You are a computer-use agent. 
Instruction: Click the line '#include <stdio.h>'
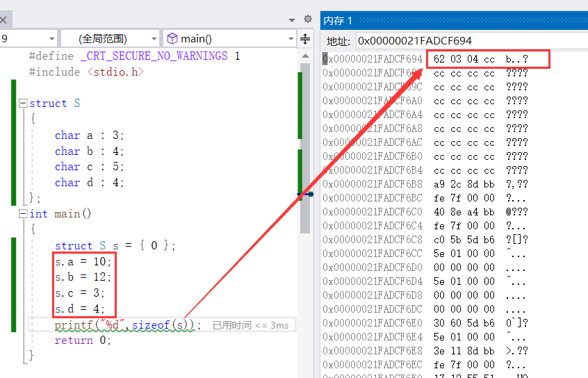click(x=86, y=72)
